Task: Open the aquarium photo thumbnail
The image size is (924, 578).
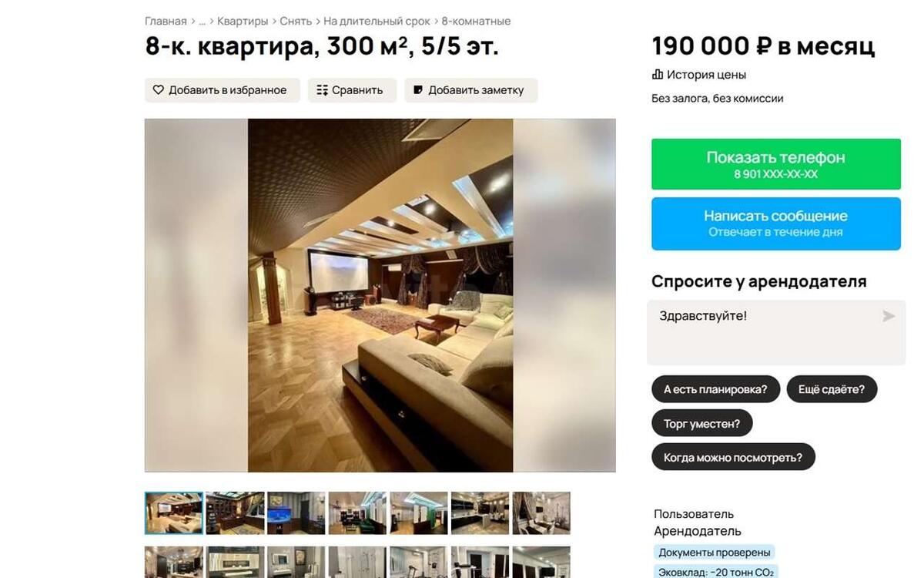Action: pos(296,513)
